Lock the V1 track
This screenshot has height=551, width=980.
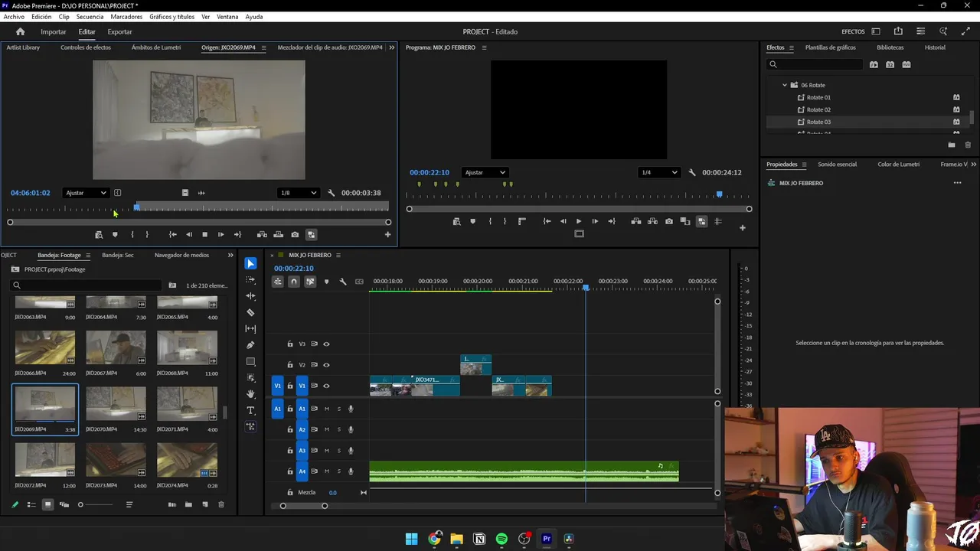pyautogui.click(x=290, y=386)
